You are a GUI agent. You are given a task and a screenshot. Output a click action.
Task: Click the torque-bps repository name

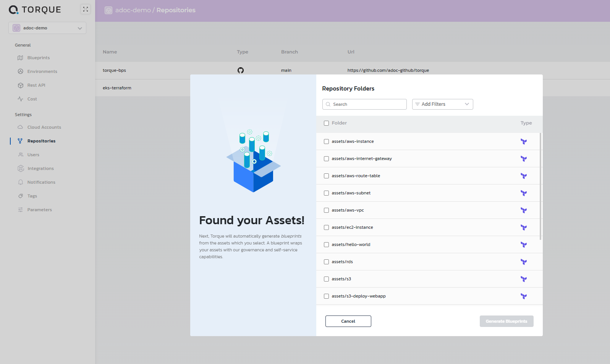click(x=114, y=70)
